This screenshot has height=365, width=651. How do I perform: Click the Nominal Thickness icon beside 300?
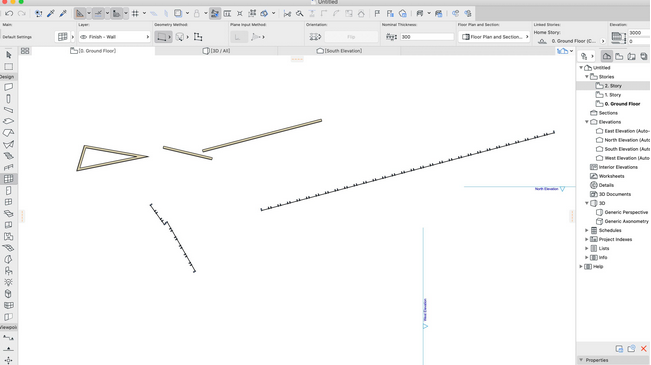click(391, 37)
